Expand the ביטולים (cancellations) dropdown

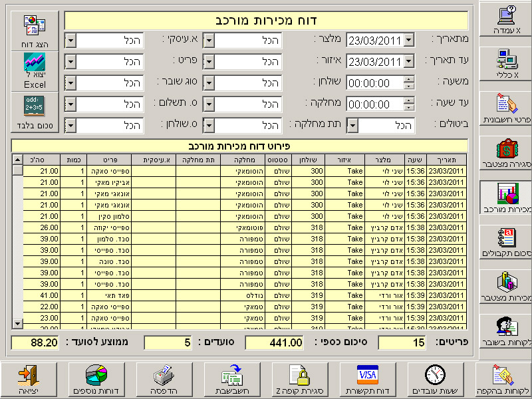click(x=354, y=126)
